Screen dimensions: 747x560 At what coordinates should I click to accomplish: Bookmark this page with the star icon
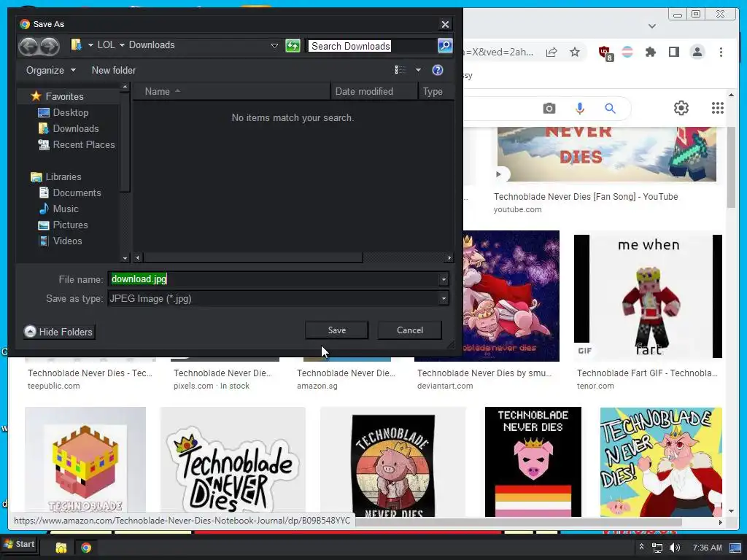[x=575, y=52]
